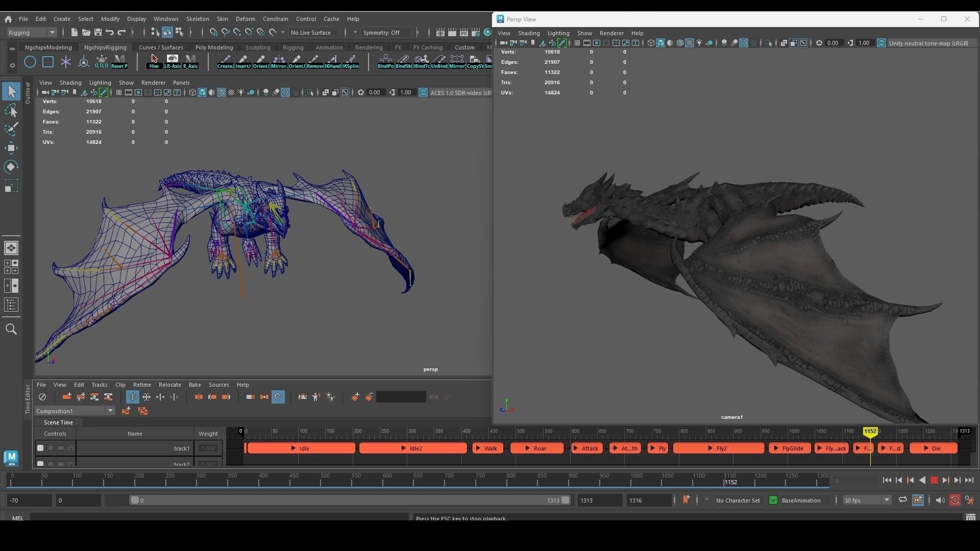The width and height of the screenshot is (980, 551).
Task: Open the Skeleton menu
Action: coord(198,19)
